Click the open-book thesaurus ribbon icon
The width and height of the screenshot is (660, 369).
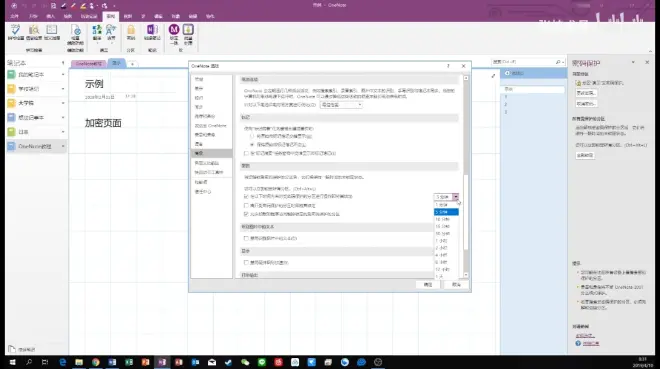[52, 30]
